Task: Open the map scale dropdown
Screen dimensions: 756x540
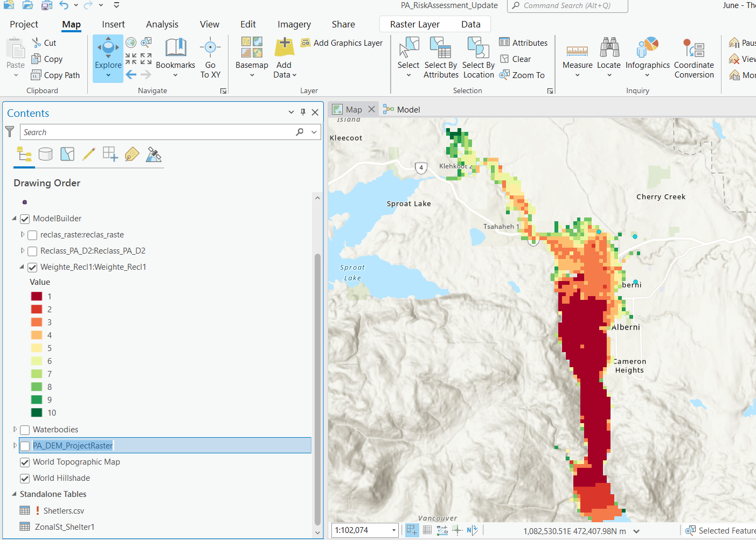Action: tap(394, 530)
